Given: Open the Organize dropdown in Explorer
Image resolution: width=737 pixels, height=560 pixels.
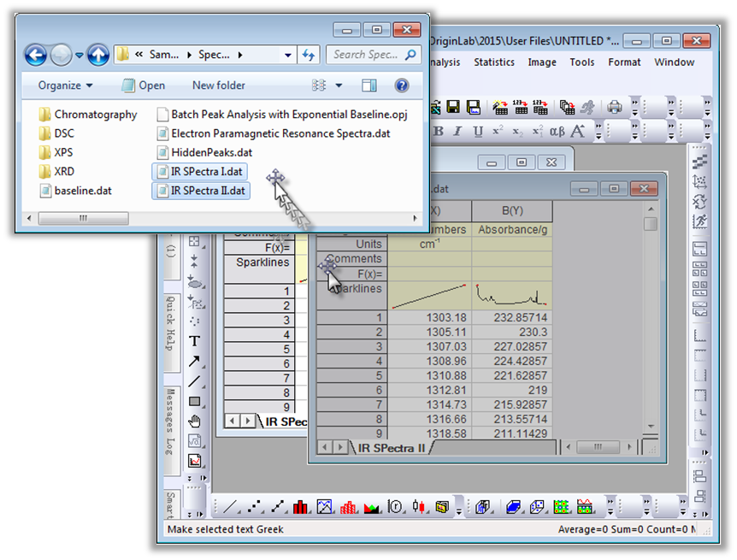Looking at the screenshot, I should pyautogui.click(x=65, y=85).
